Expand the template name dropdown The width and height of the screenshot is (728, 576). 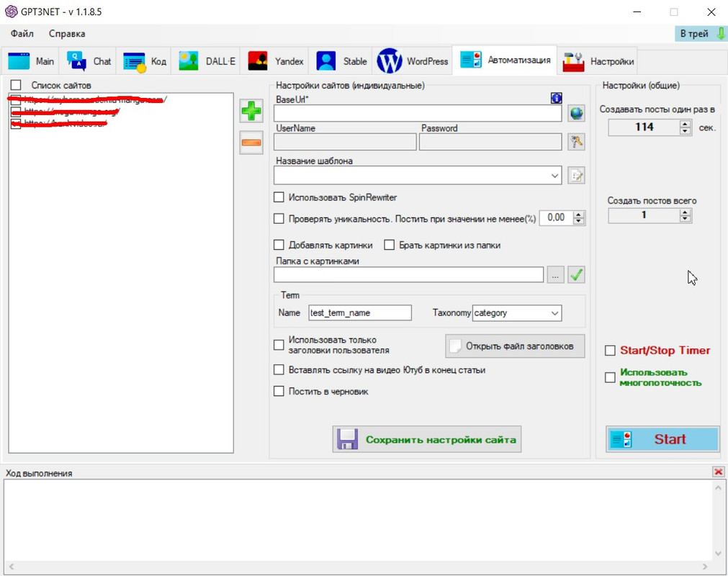click(x=554, y=175)
